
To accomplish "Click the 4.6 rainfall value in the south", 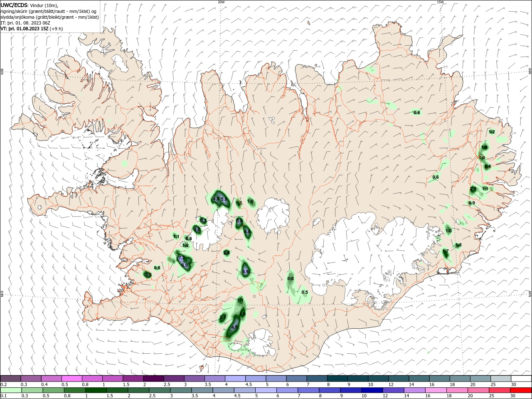I will pos(234,327).
